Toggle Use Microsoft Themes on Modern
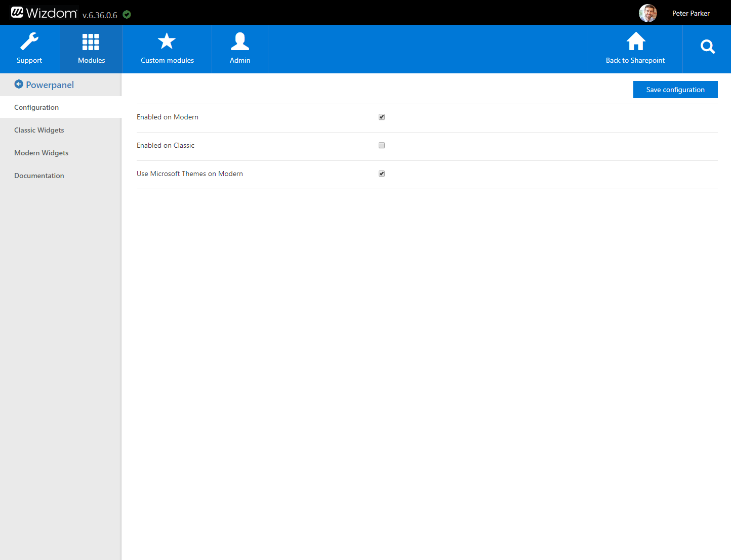Screen dimensions: 731x560 (382, 174)
